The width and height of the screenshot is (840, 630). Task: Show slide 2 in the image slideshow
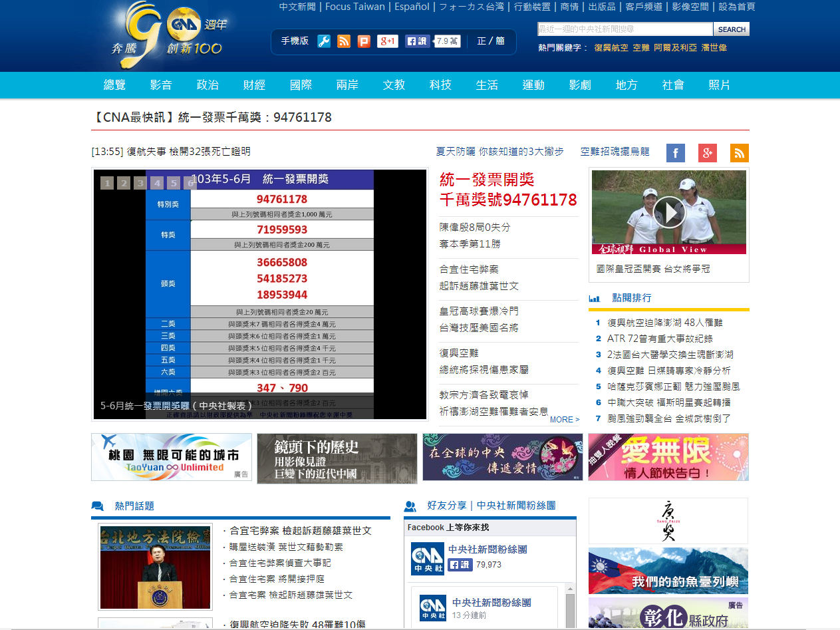pos(124,183)
